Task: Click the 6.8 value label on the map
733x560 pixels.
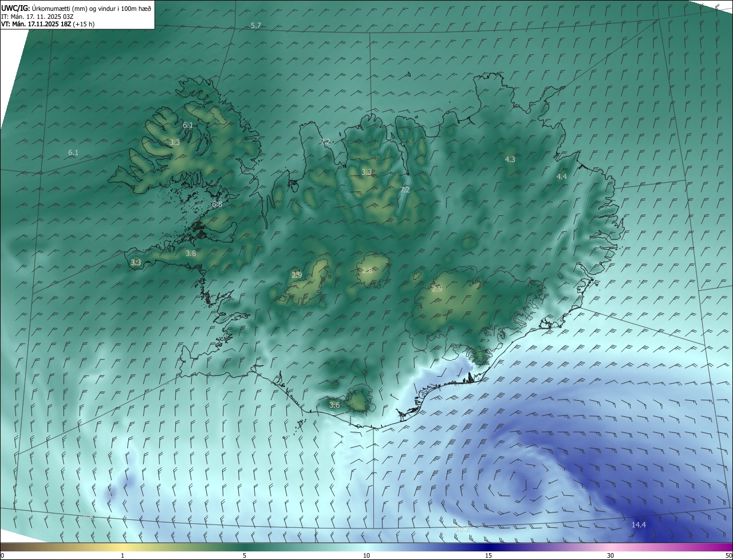Action: pyautogui.click(x=217, y=204)
